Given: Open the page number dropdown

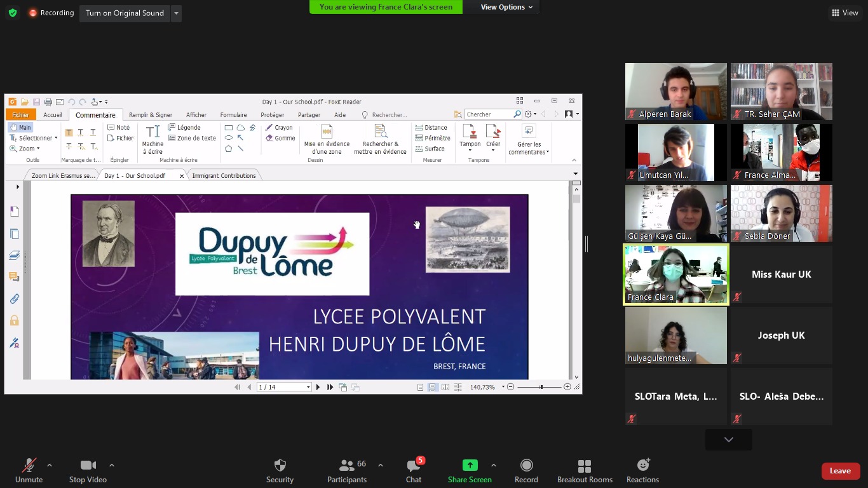Looking at the screenshot, I should pos(308,387).
